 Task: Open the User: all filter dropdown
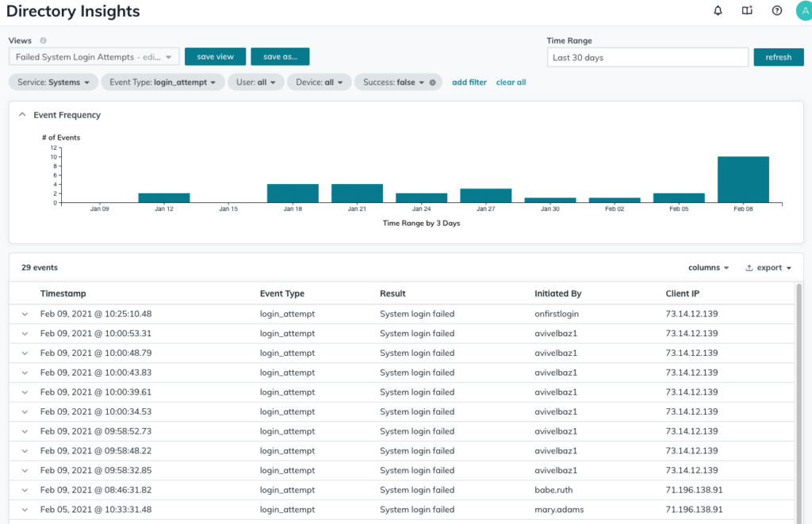(x=255, y=82)
